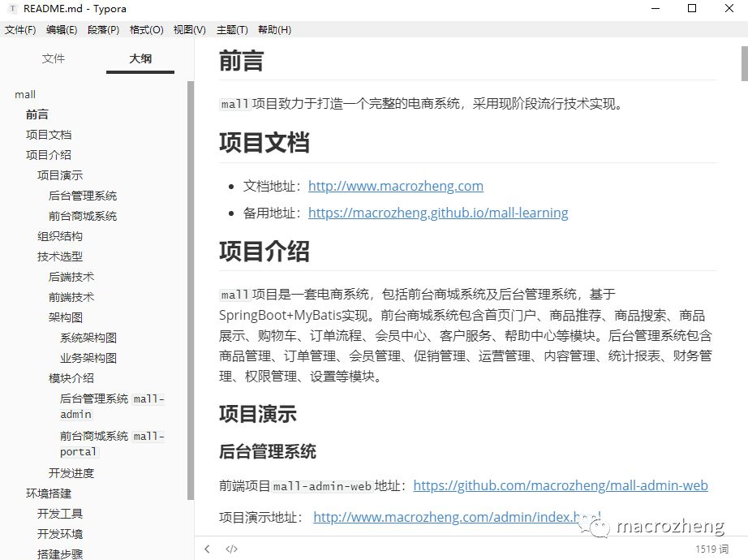The width and height of the screenshot is (748, 560).
Task: Open the github mall-admin-web repository link
Action: pos(561,485)
